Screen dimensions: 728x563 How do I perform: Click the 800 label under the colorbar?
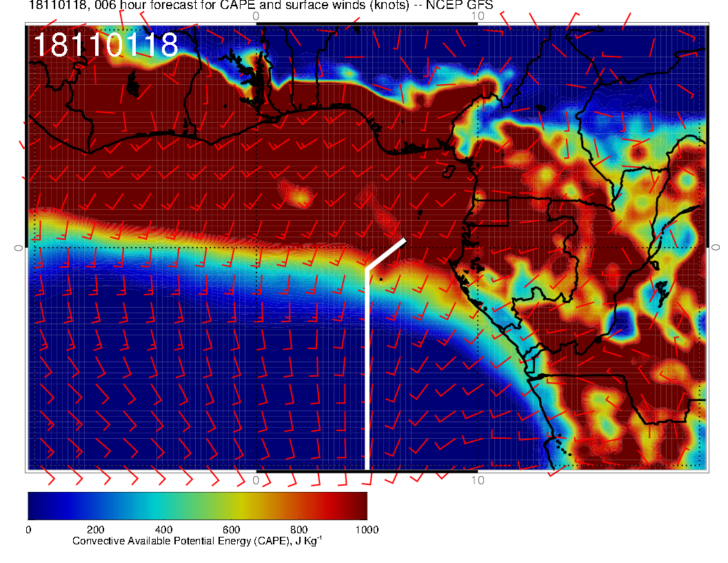[299, 530]
